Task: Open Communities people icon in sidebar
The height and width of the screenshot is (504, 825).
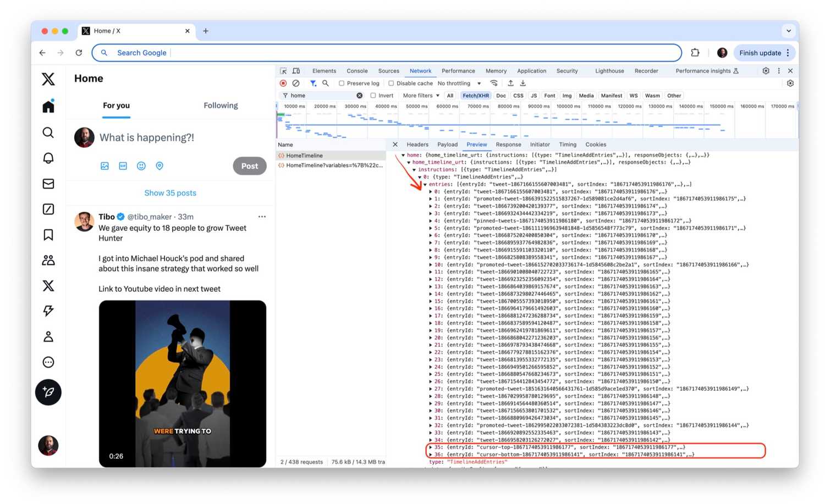Action: (x=48, y=260)
